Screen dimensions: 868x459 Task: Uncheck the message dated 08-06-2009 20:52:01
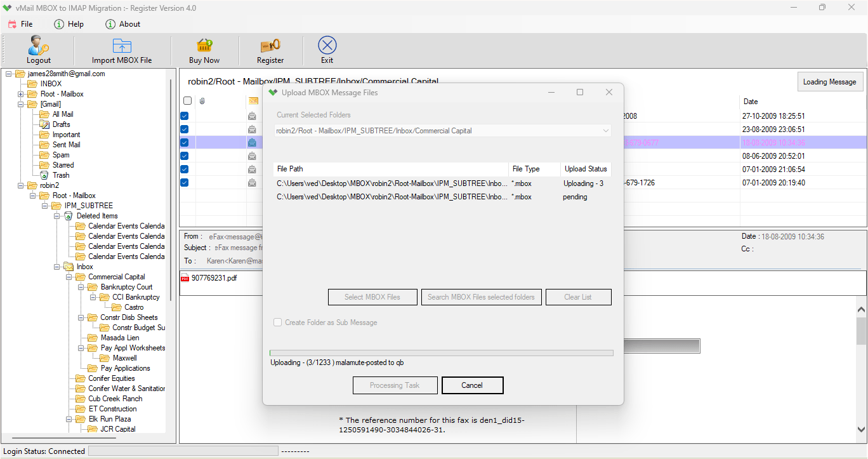click(185, 156)
